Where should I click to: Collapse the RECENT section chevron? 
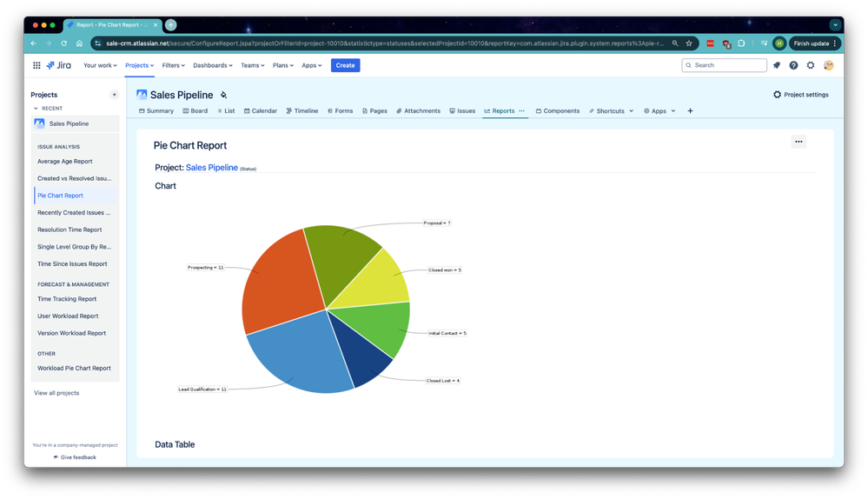(36, 109)
